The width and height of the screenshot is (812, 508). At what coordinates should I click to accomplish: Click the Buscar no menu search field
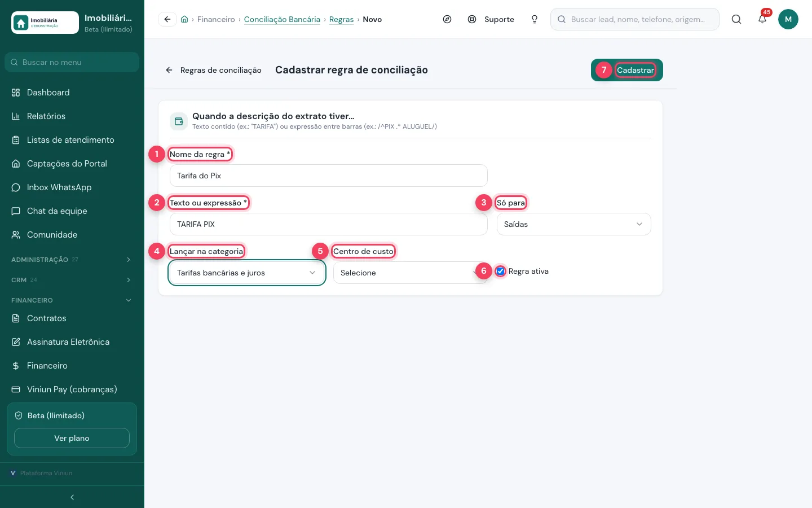coord(72,62)
